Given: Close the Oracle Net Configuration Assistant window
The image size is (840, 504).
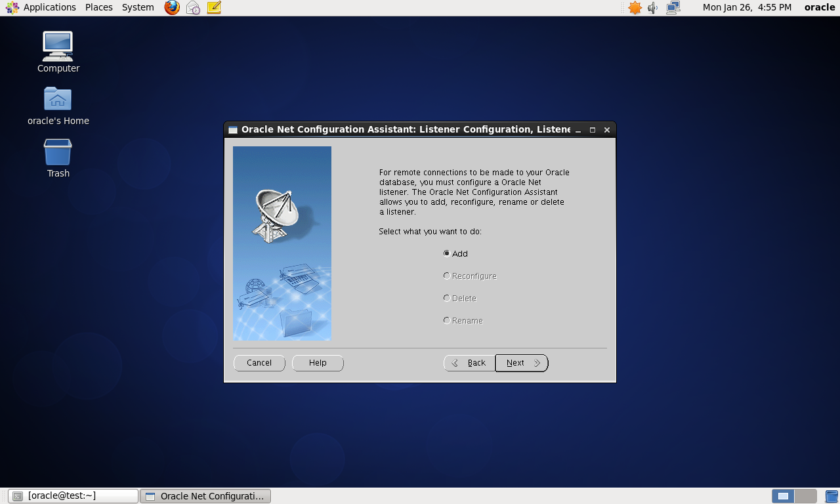Looking at the screenshot, I should click(607, 130).
